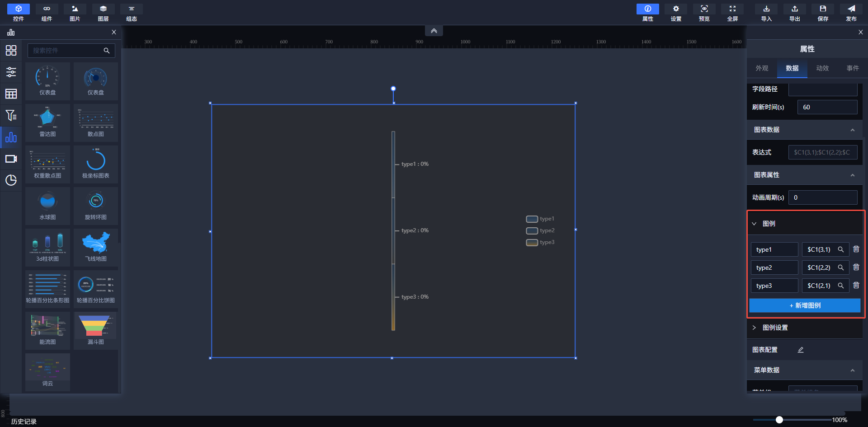Expand the 图例设置 section
Viewport: 868px width, 427px height.
[754, 328]
